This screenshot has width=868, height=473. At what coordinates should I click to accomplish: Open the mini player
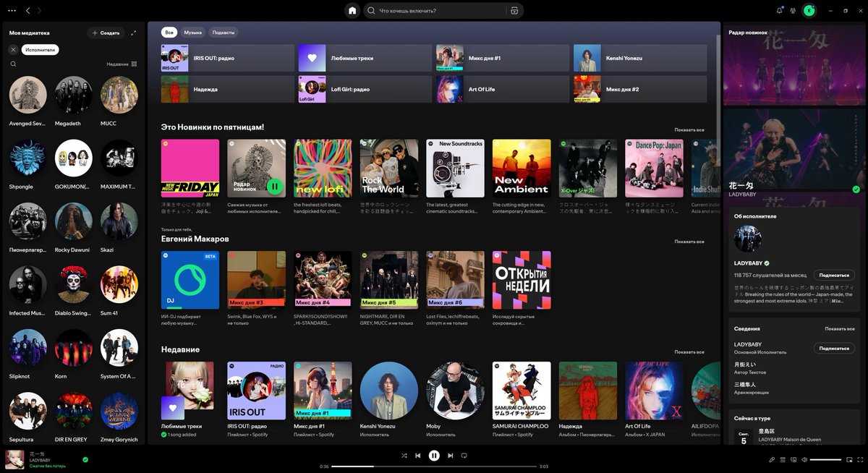[x=849, y=459]
